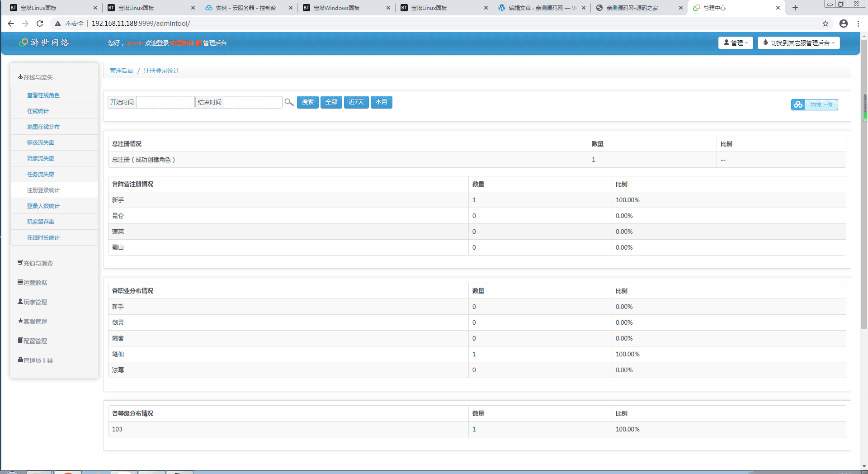Close the 宝塔Windows面板 tab
This screenshot has width=868, height=474.
(388, 8)
